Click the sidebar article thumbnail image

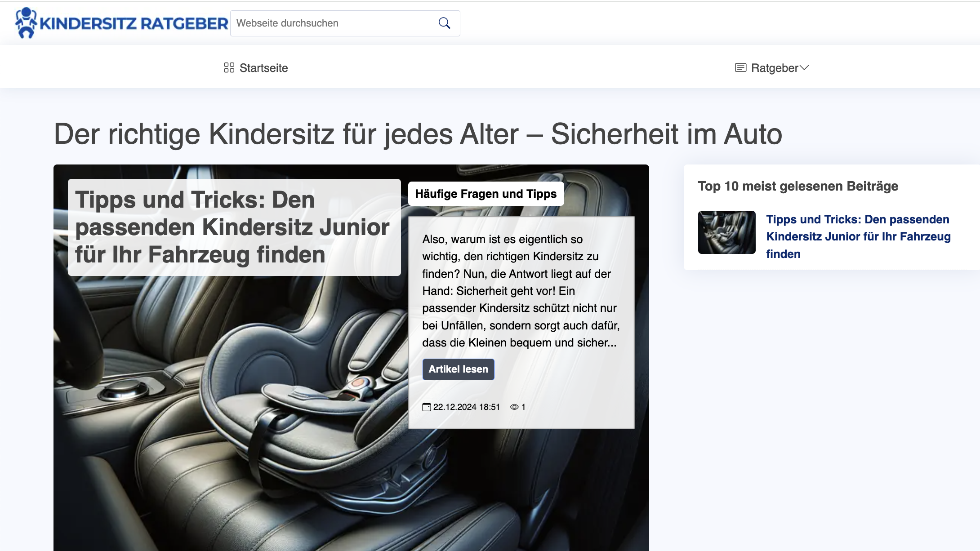tap(726, 232)
